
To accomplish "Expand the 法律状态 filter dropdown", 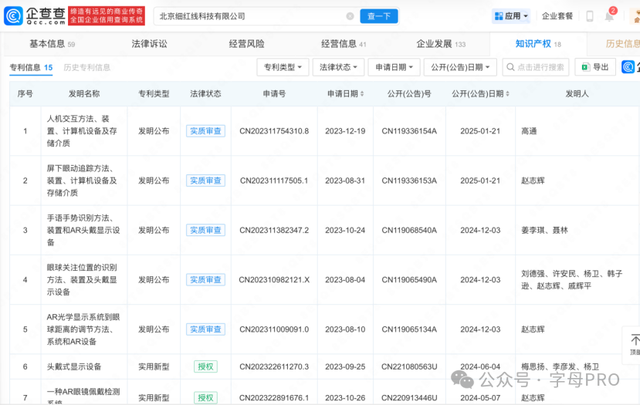I will pyautogui.click(x=340, y=67).
